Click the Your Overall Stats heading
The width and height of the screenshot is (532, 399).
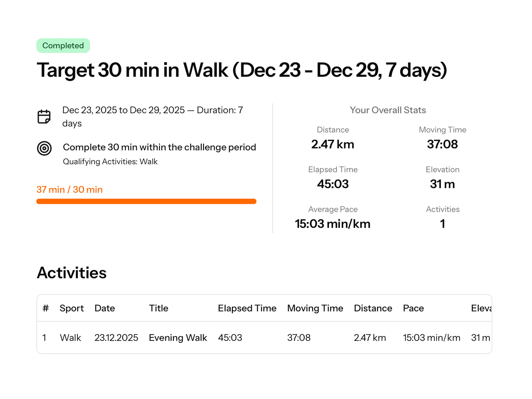[x=388, y=110]
